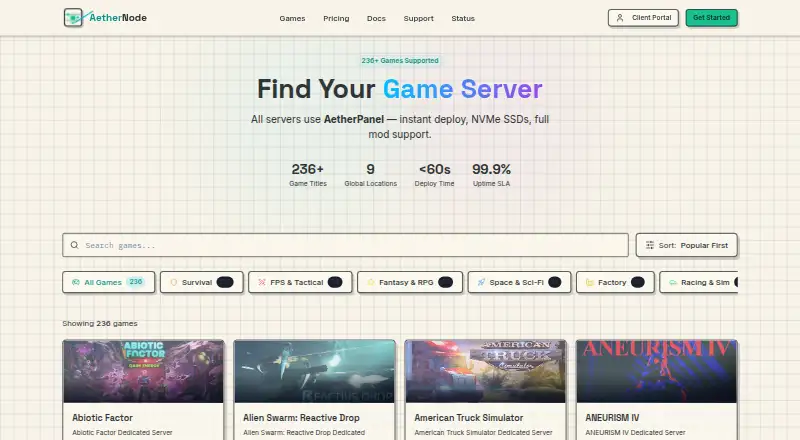Click the 236+ Games Supported badge
Screen dimensions: 800x440
[400, 60]
